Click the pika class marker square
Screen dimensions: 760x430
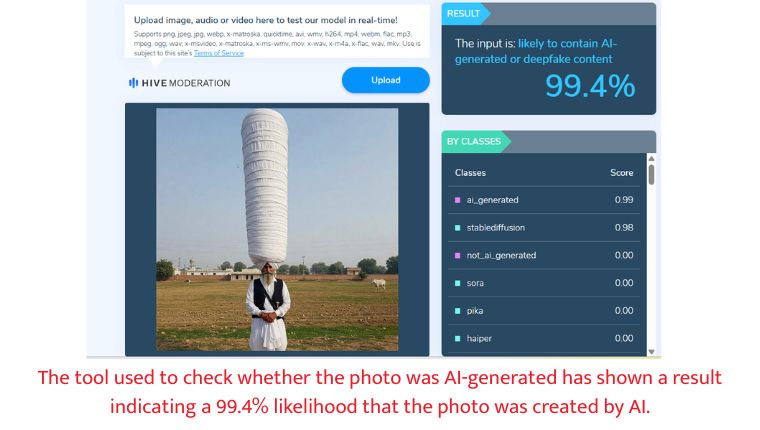[457, 311]
